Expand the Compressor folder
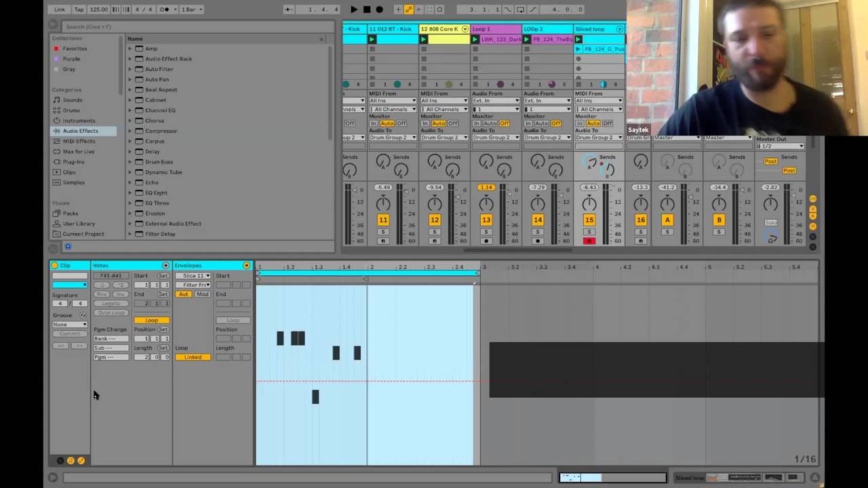The height and width of the screenshot is (488, 868). [130, 131]
